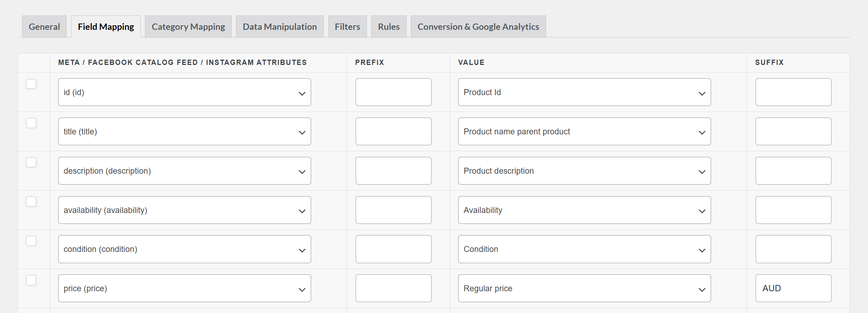
Task: Change the Condition value dropdown
Action: coord(584,249)
